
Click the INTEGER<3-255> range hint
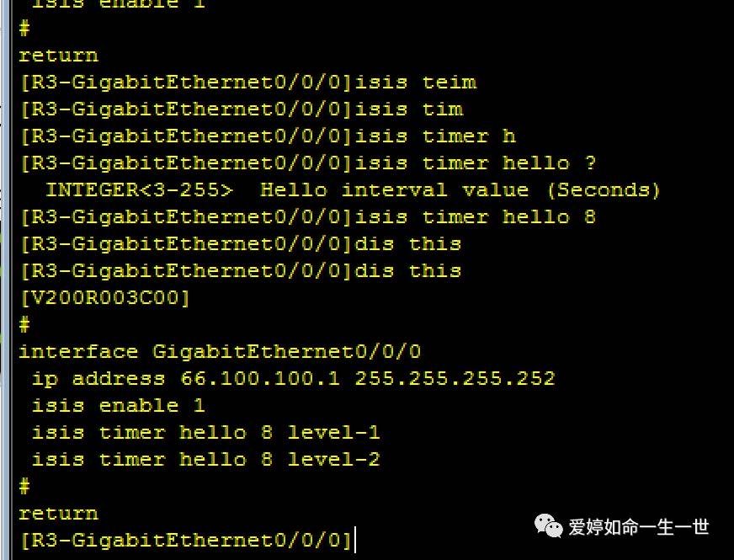139,190
